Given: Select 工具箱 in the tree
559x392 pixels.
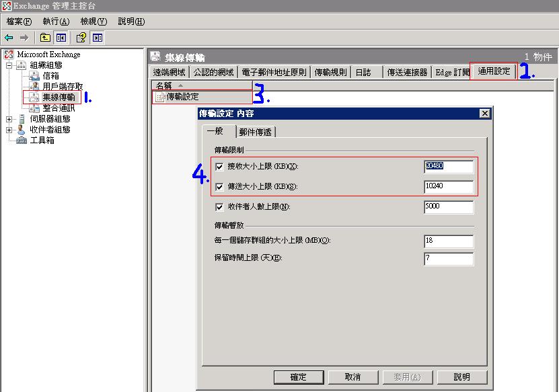Looking at the screenshot, I should [42, 140].
